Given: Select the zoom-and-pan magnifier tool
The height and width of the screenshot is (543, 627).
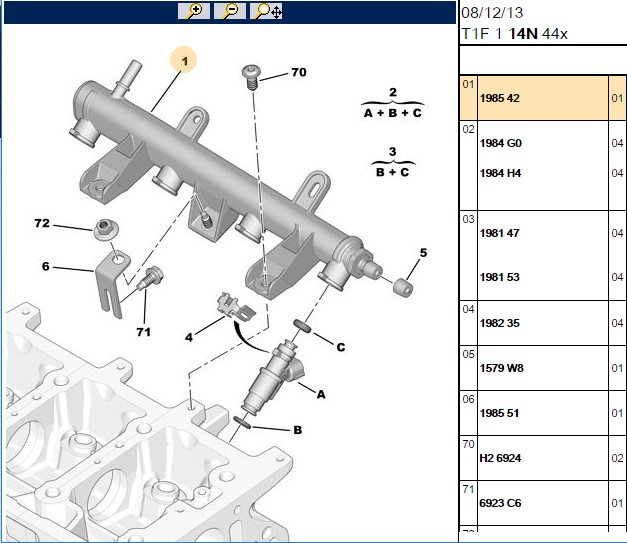Looking at the screenshot, I should (266, 11).
